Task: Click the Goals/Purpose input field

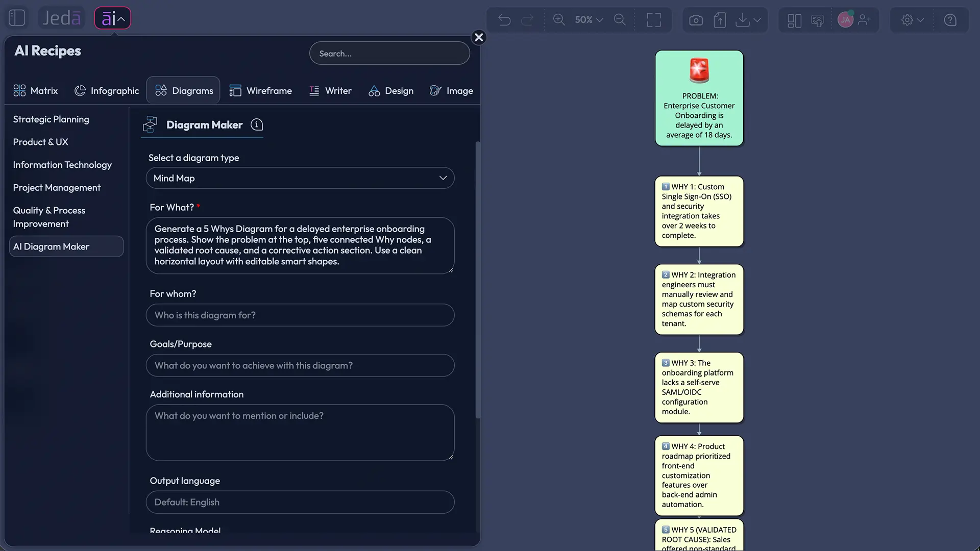Action: click(300, 365)
